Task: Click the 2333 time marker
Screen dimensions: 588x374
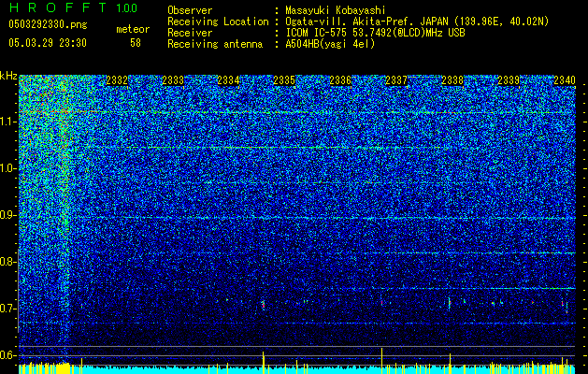Action: point(173,80)
